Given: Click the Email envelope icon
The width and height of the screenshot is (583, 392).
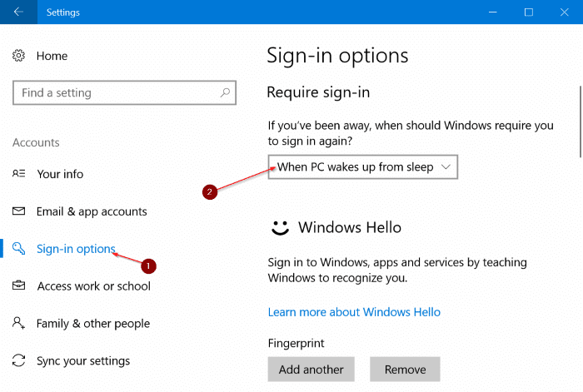Looking at the screenshot, I should click(x=18, y=211).
